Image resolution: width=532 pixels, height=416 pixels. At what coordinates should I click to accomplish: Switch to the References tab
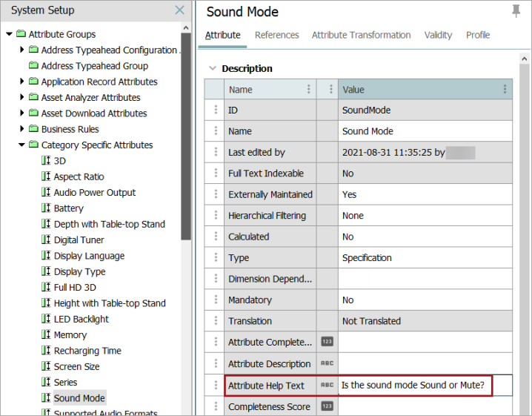(277, 35)
